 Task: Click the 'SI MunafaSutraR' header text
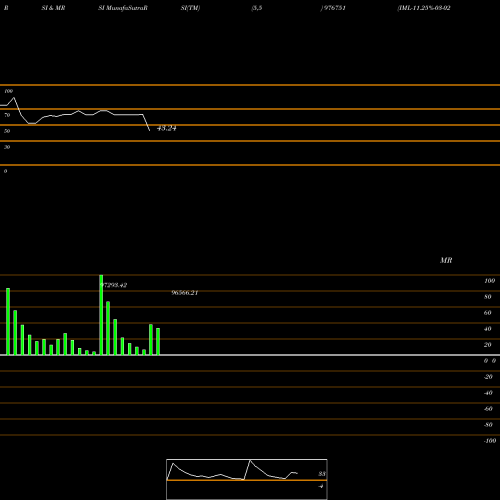click(123, 8)
